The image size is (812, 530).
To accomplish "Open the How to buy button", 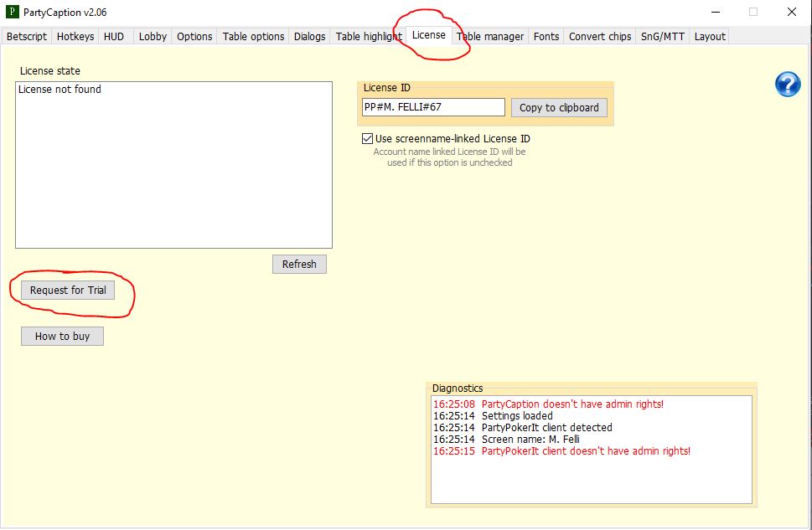I will click(62, 336).
